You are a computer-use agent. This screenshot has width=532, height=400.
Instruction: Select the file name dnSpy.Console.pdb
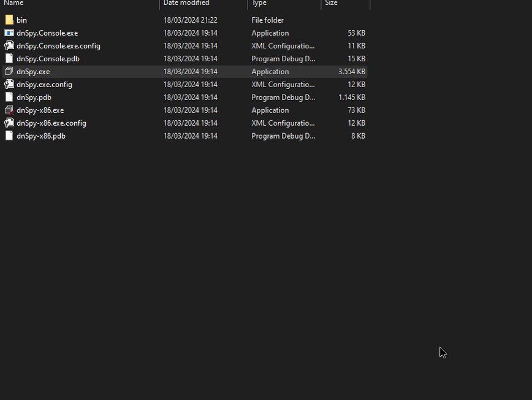(48, 59)
